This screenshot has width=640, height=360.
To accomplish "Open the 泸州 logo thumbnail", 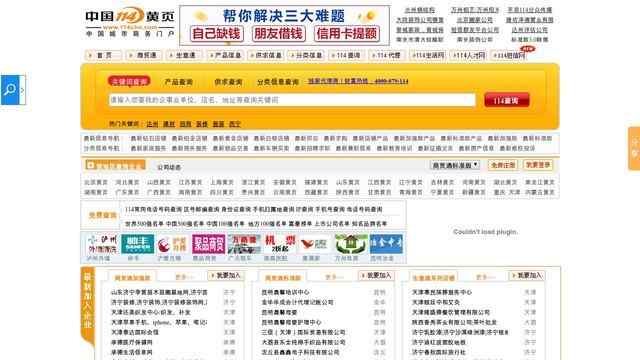I will 102,244.
